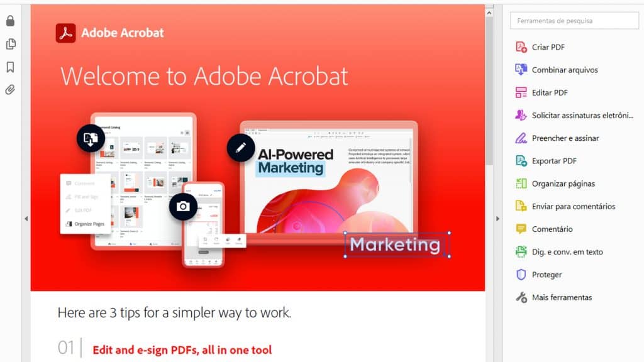This screenshot has height=362, width=644.
Task: Toggle the bookmarks panel in the sidebar
Action: tap(9, 67)
